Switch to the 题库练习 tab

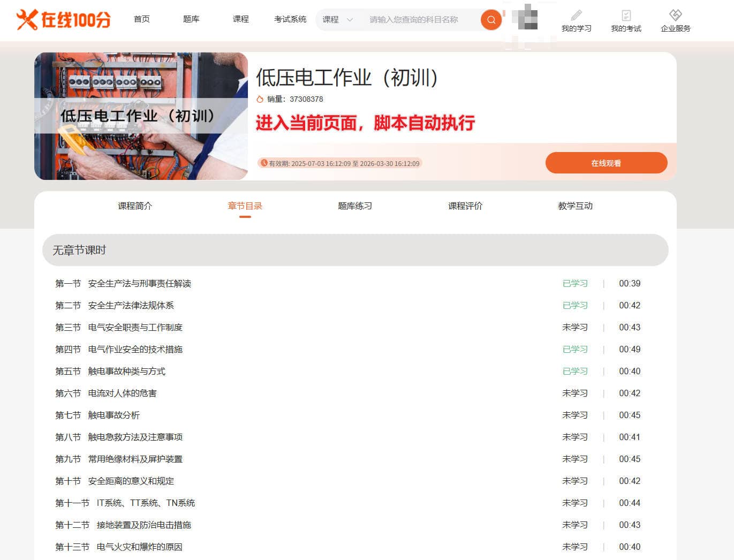tap(355, 206)
